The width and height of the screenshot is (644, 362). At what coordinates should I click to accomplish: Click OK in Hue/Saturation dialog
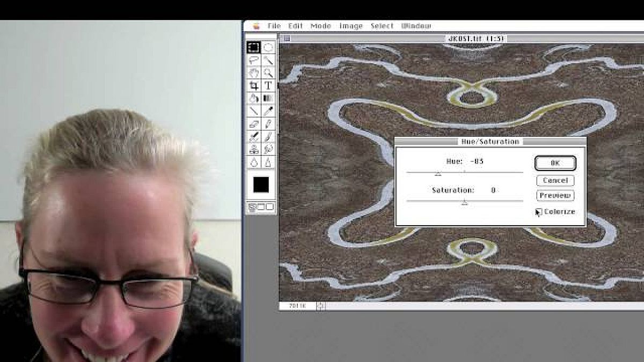(x=555, y=163)
